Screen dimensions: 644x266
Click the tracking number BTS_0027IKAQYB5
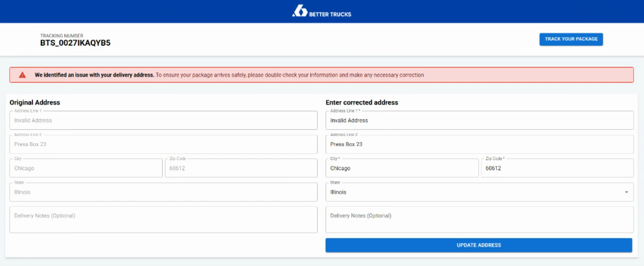[75, 43]
